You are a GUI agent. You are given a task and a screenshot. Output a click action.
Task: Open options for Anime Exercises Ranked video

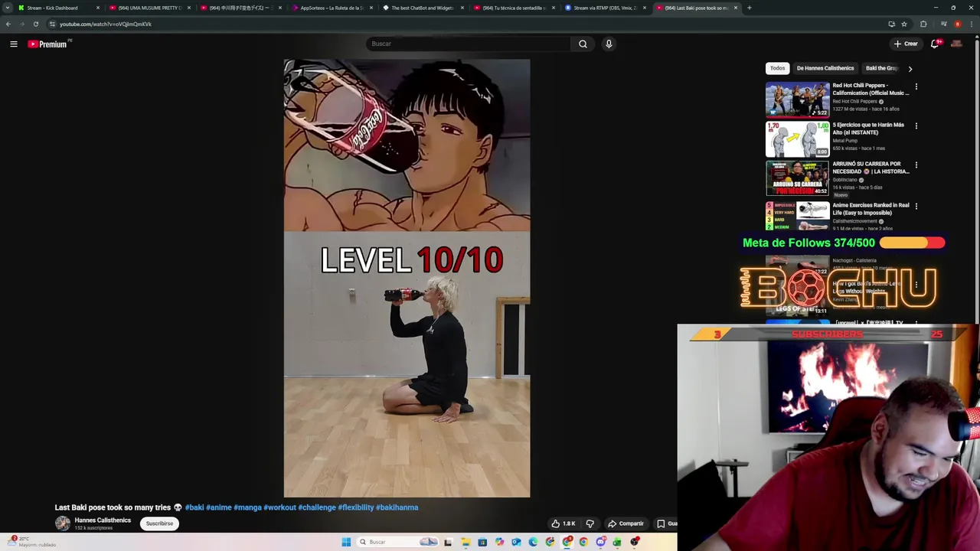[x=916, y=206]
